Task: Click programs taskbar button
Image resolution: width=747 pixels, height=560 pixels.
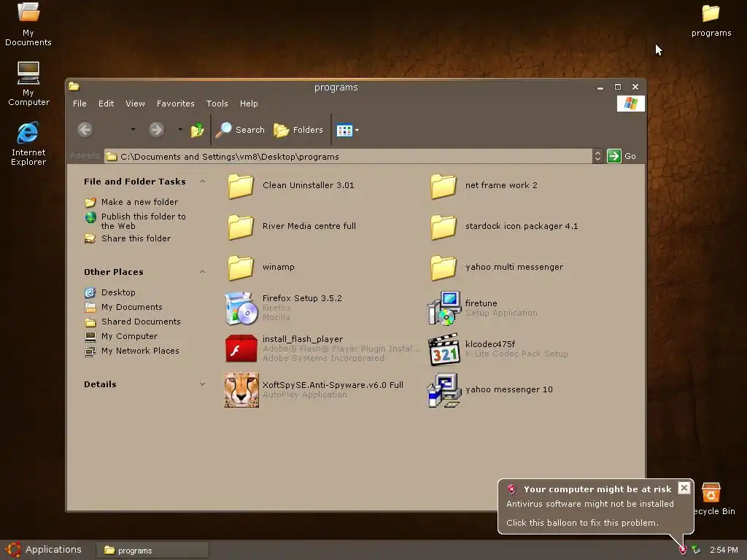Action: [152, 550]
